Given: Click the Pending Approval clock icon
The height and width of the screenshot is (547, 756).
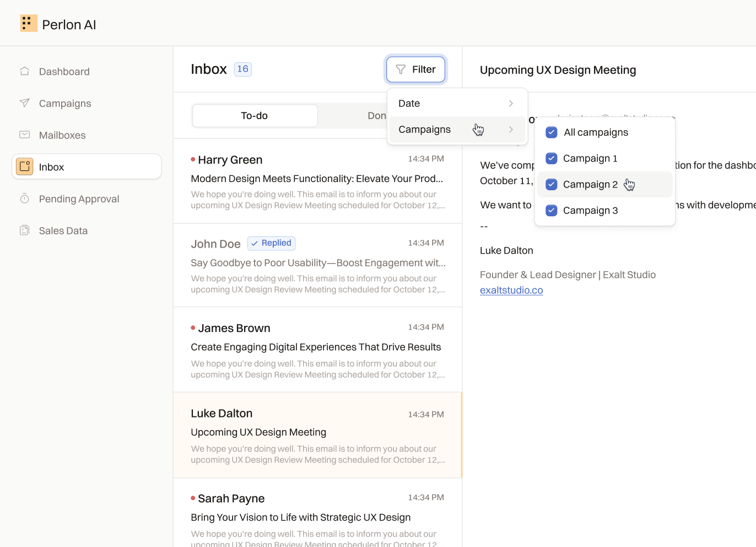Looking at the screenshot, I should 25,199.
